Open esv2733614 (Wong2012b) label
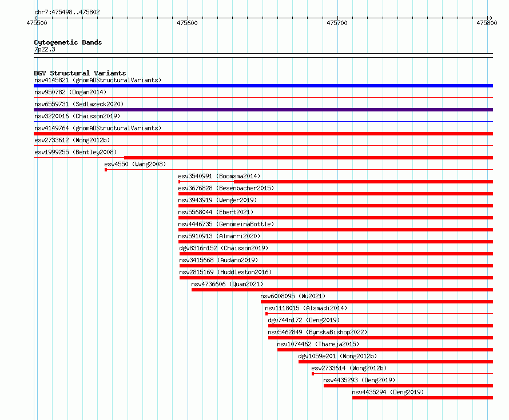Viewport: 509px width, 420px height. coord(349,368)
